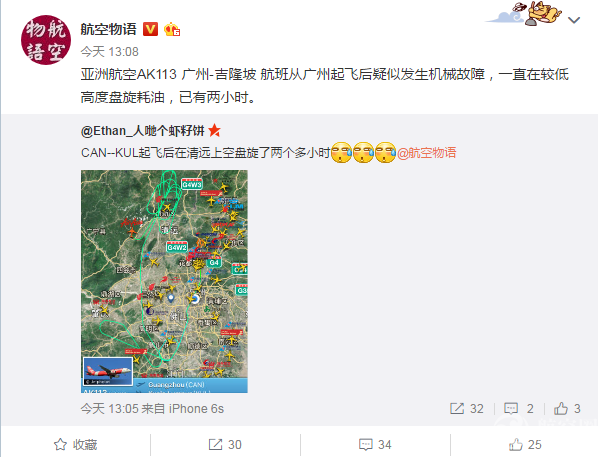The width and height of the screenshot is (598, 457).
Task: Toggle 收藏 favorite star
Action: [76, 444]
